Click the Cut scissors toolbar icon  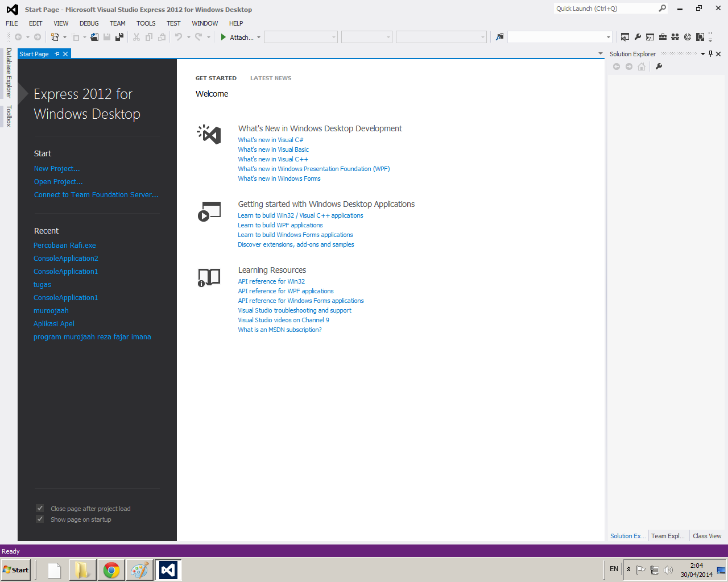tap(136, 37)
